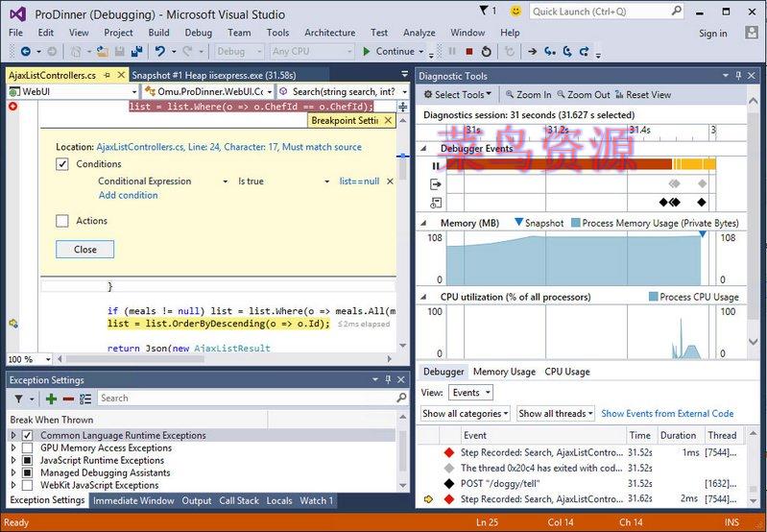Image resolution: width=767 pixels, height=532 pixels.
Task: Click Show Events from External Code link
Action: (667, 414)
